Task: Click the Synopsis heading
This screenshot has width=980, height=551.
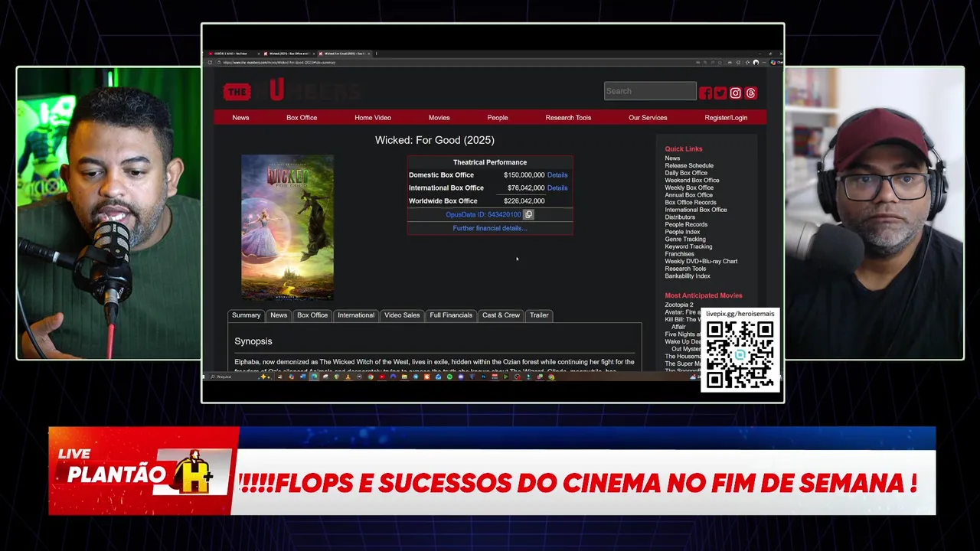Action: [x=253, y=341]
